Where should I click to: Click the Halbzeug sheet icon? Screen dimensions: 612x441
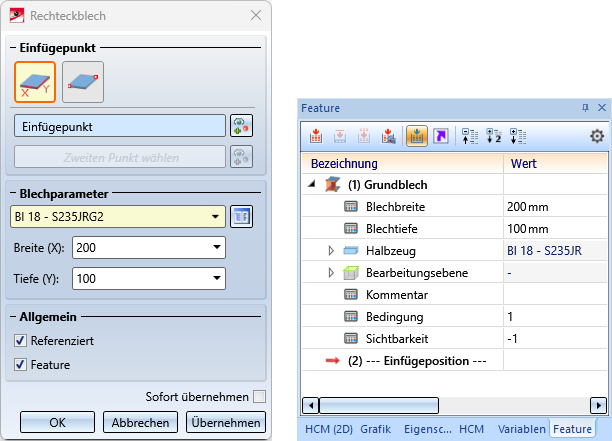[x=350, y=250]
